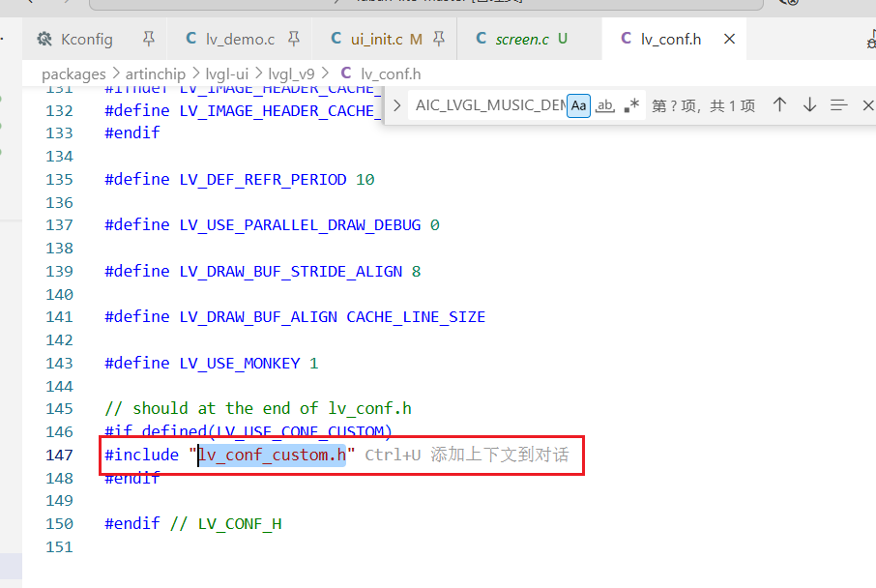Click the value 10 on line 135
The image size is (876, 588).
365,180
